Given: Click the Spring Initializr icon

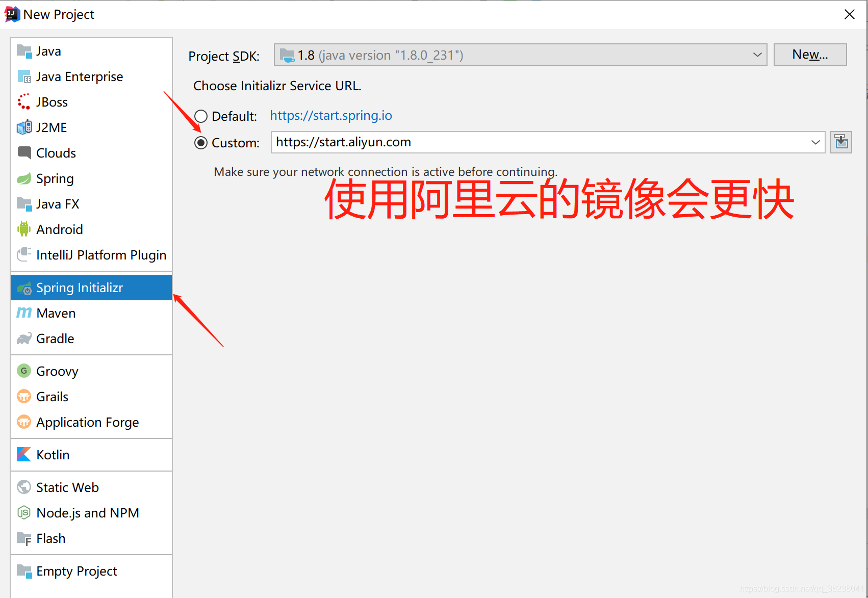Looking at the screenshot, I should [24, 288].
